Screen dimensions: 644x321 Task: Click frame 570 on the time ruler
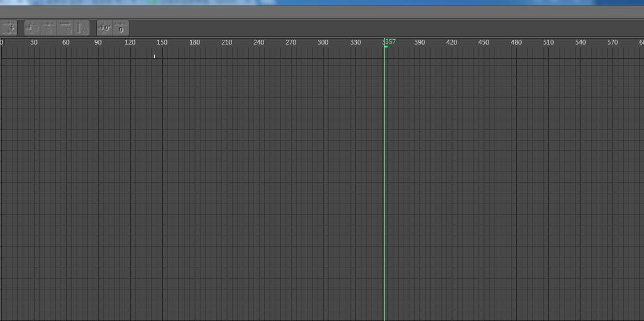click(613, 42)
